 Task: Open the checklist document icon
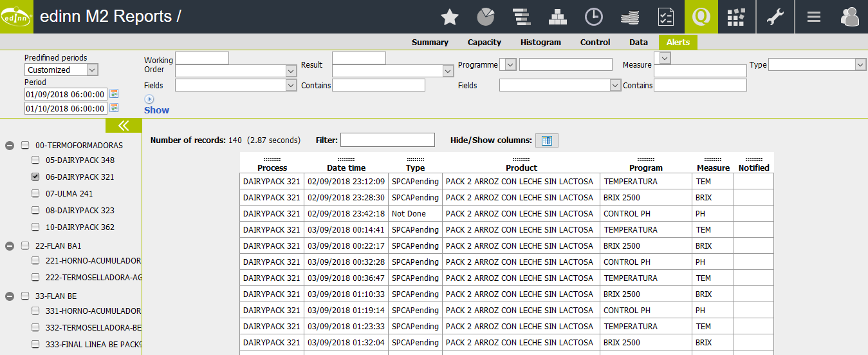pos(665,17)
